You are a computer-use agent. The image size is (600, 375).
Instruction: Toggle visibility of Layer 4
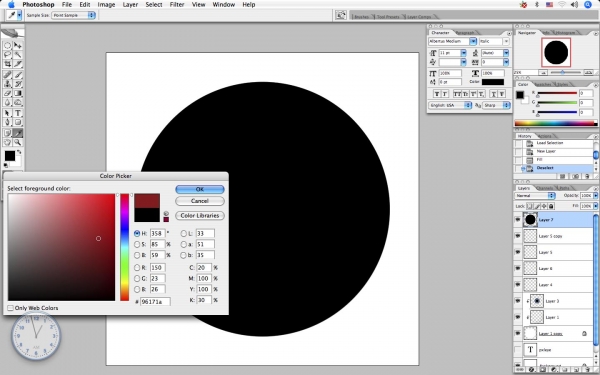coord(517,285)
